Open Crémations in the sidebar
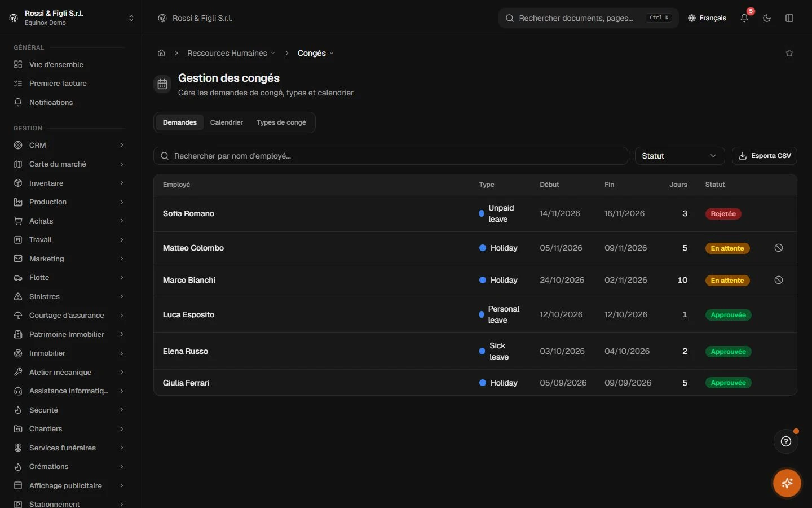The height and width of the screenshot is (508, 812). click(x=69, y=467)
